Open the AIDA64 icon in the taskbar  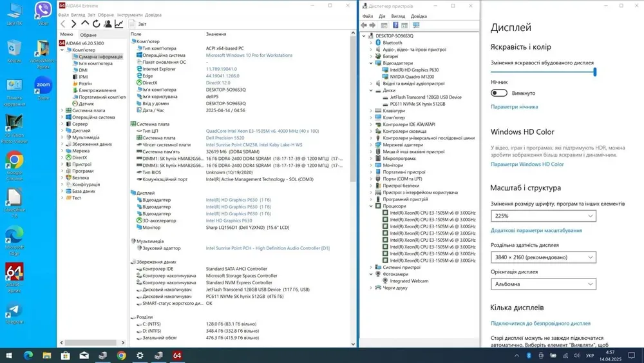[177, 355]
